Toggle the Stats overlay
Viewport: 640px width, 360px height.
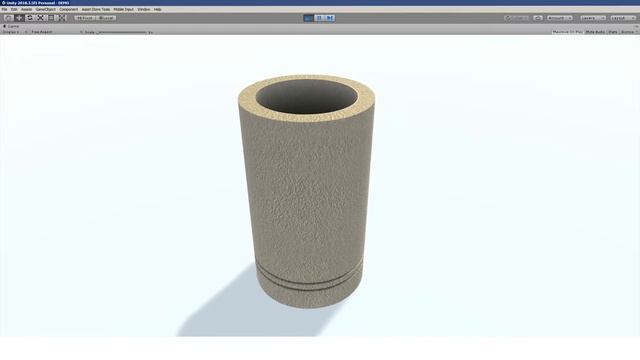[613, 32]
